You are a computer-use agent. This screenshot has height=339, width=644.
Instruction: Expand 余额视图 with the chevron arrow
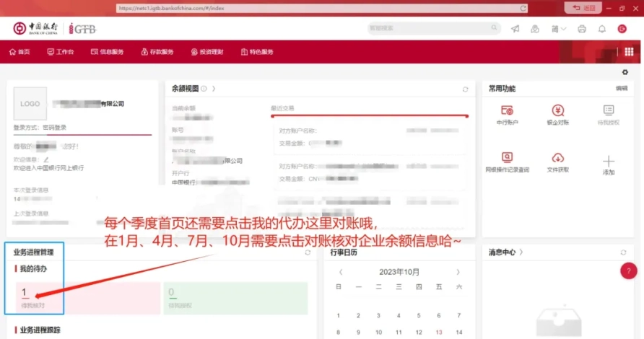tap(214, 89)
